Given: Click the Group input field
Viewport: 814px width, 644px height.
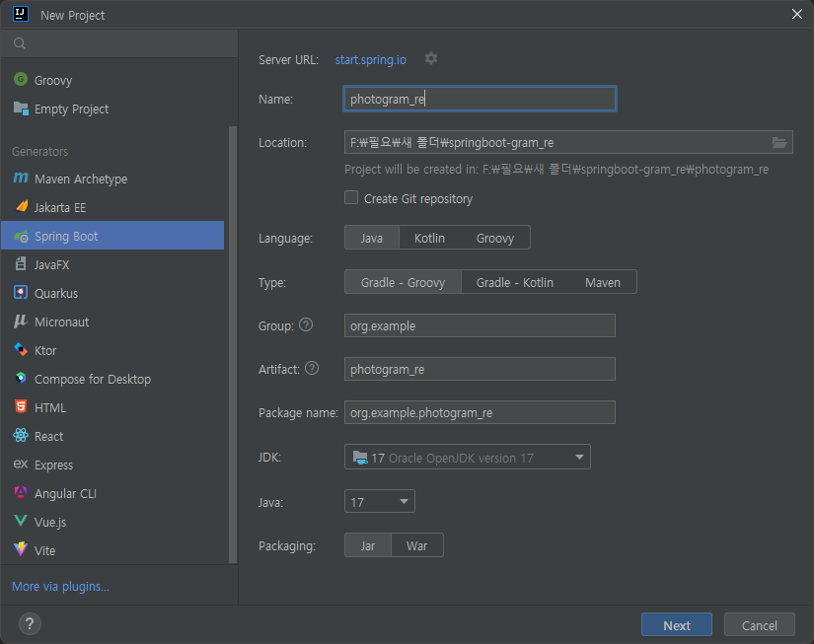Looking at the screenshot, I should pos(480,325).
